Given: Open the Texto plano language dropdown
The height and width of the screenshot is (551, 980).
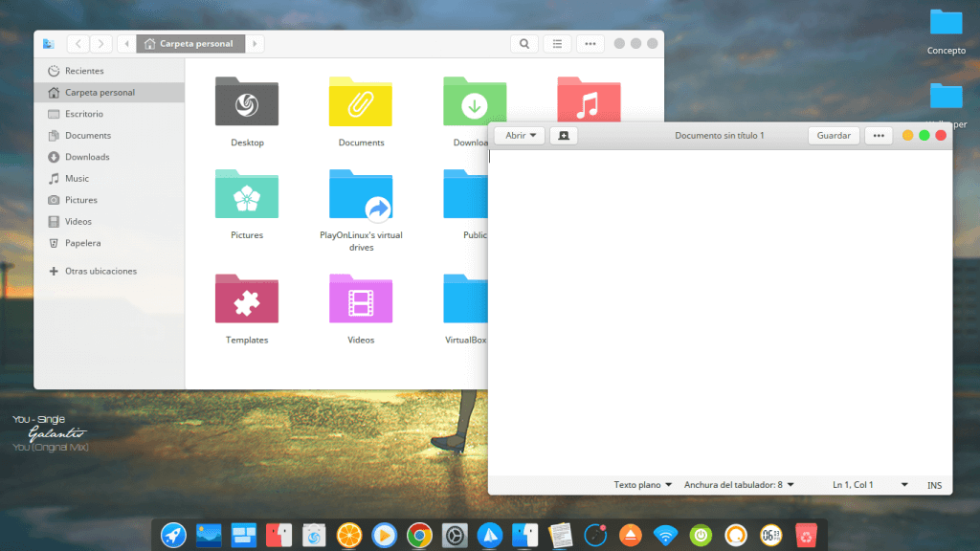Looking at the screenshot, I should (x=642, y=485).
